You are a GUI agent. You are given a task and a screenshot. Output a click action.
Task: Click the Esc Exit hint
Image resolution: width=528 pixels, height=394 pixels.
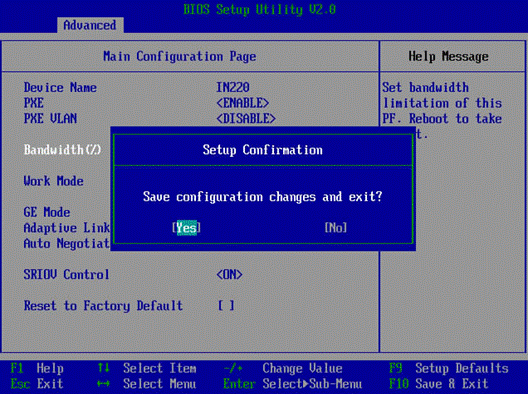(37, 384)
